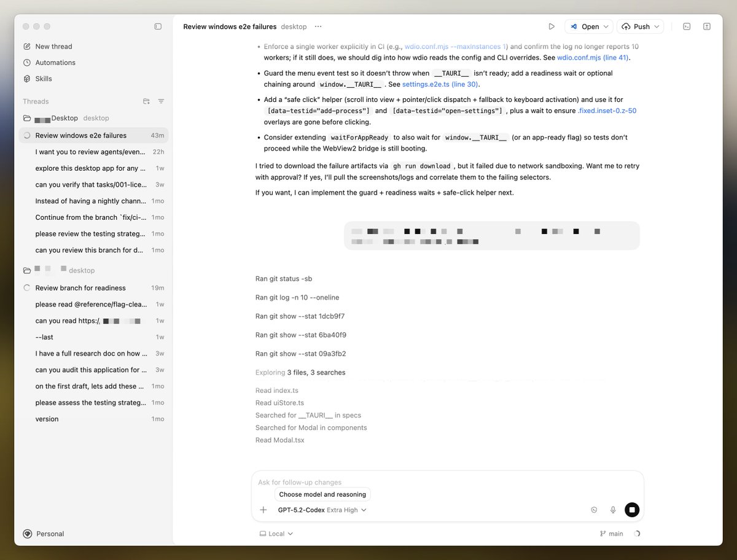Open thread please read @reference/flag-clea

(93, 305)
